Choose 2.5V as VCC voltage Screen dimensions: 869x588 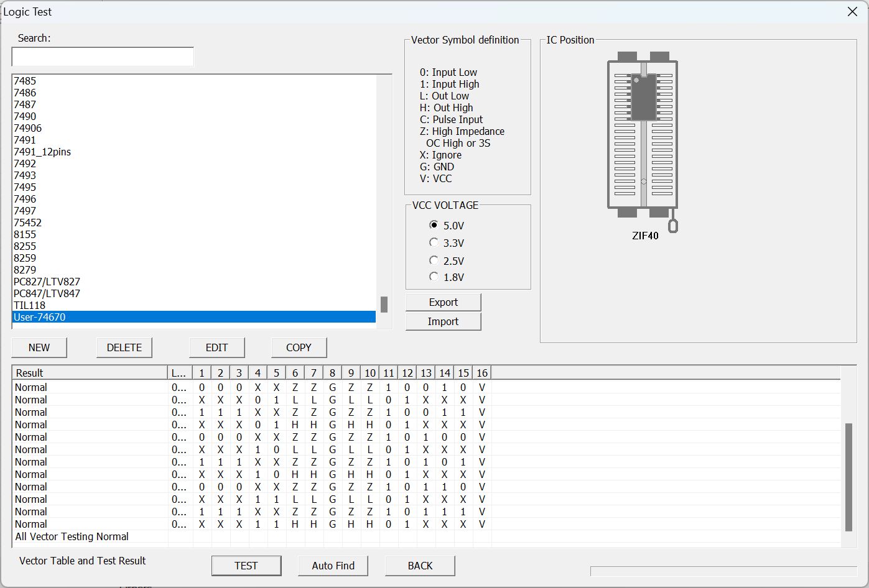tap(434, 260)
